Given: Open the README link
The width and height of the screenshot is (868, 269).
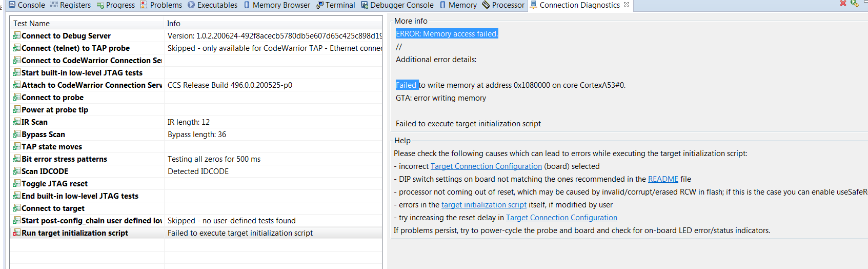Looking at the screenshot, I should click(663, 179).
